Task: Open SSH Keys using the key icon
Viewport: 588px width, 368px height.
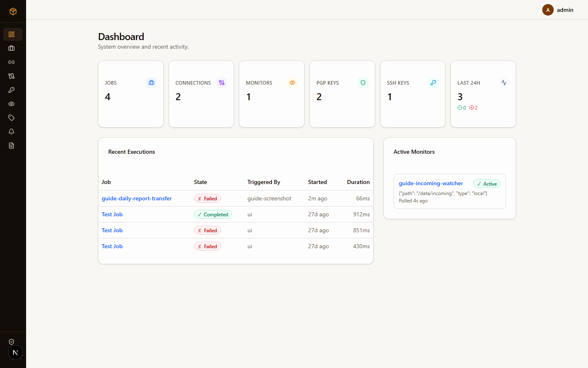Action: [11, 90]
